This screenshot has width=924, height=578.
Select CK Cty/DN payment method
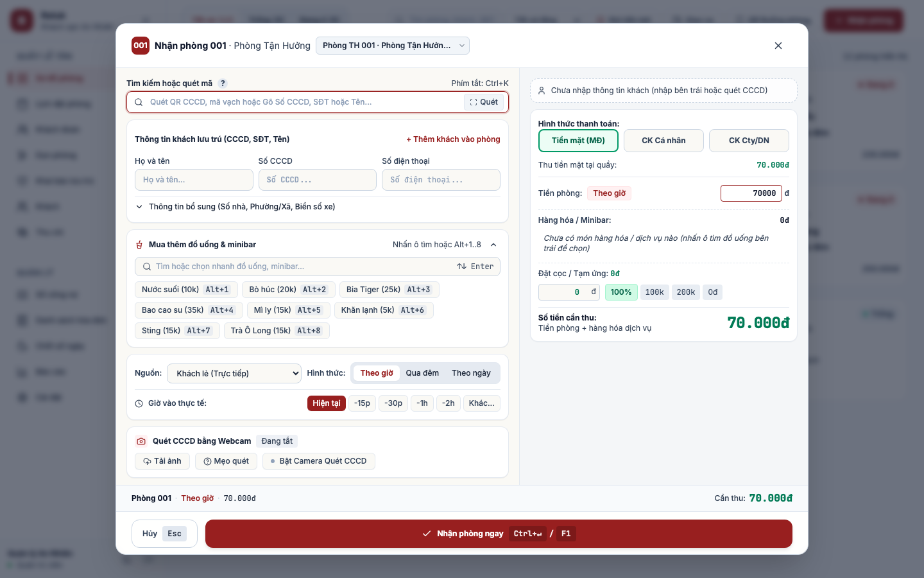point(749,141)
